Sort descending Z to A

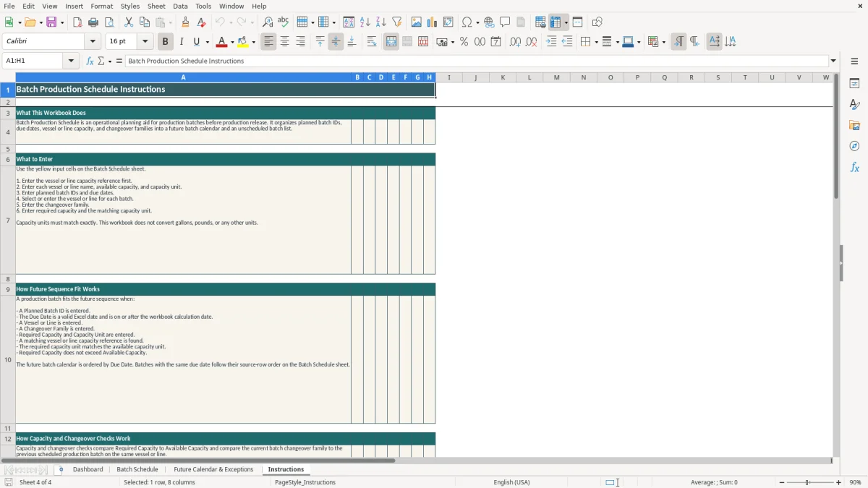click(381, 22)
